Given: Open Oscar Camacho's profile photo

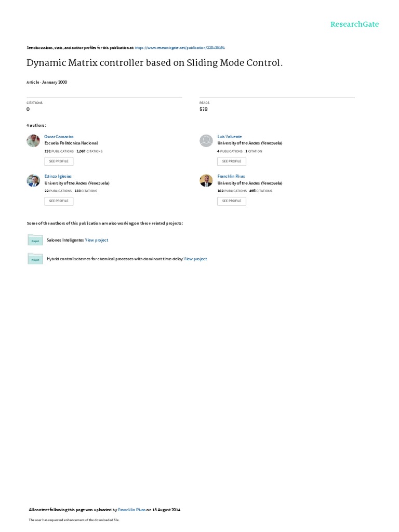Looking at the screenshot, I should [33, 140].
